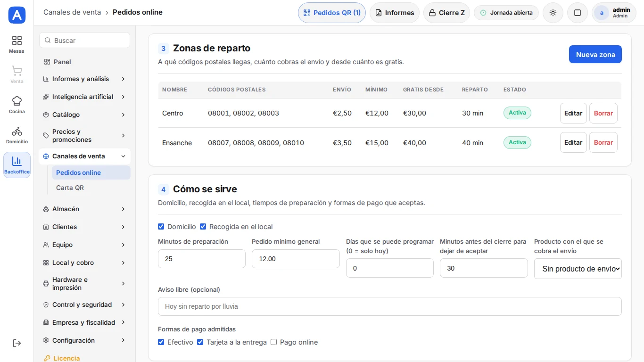Open Configuración menu item
The width and height of the screenshot is (644, 362).
85,340
